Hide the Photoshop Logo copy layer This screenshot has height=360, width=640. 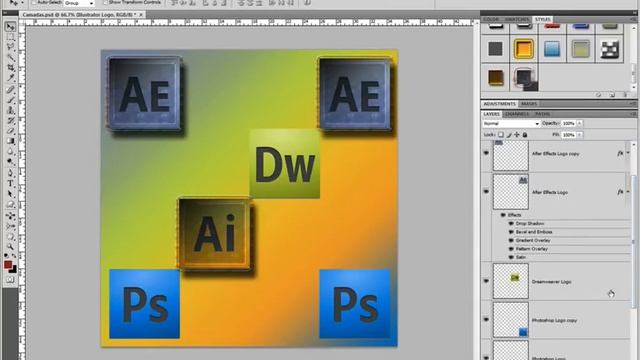pos(486,320)
